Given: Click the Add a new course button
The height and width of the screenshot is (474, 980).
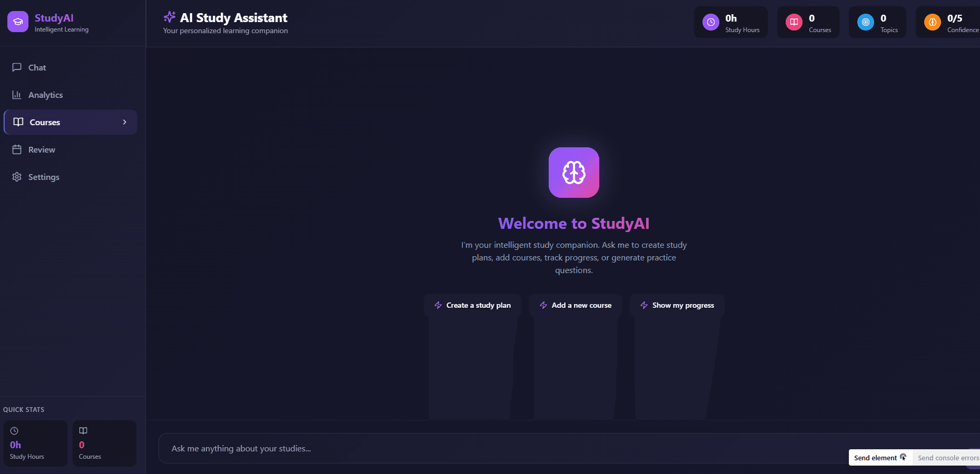Looking at the screenshot, I should (576, 305).
